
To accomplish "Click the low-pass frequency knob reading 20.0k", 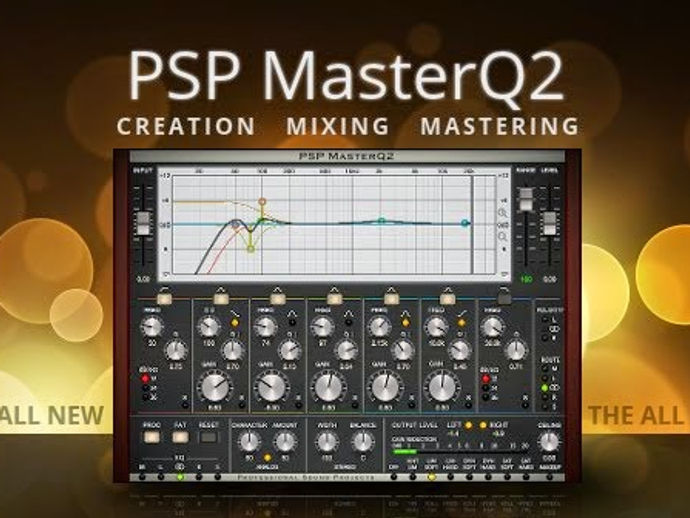I will [x=492, y=327].
